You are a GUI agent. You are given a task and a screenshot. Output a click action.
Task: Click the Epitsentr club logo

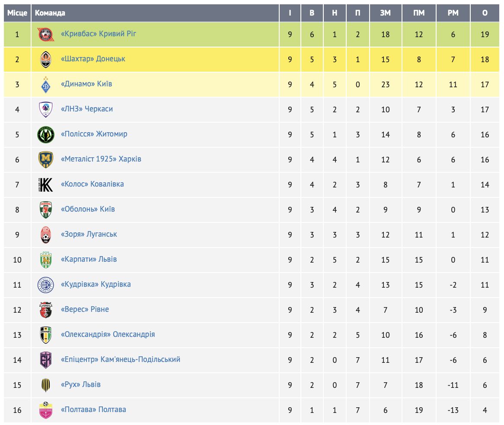(x=45, y=360)
